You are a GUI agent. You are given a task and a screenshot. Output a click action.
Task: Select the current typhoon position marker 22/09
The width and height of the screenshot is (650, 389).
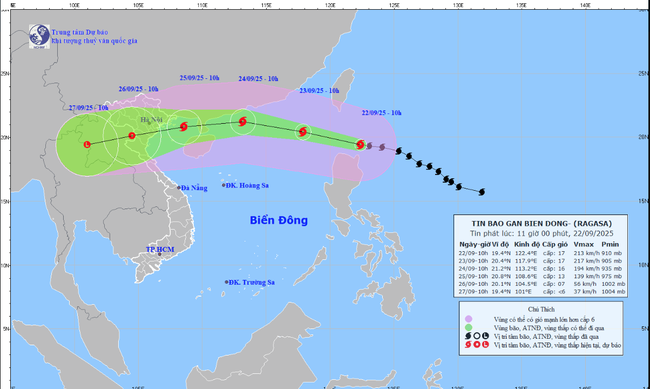(361, 144)
